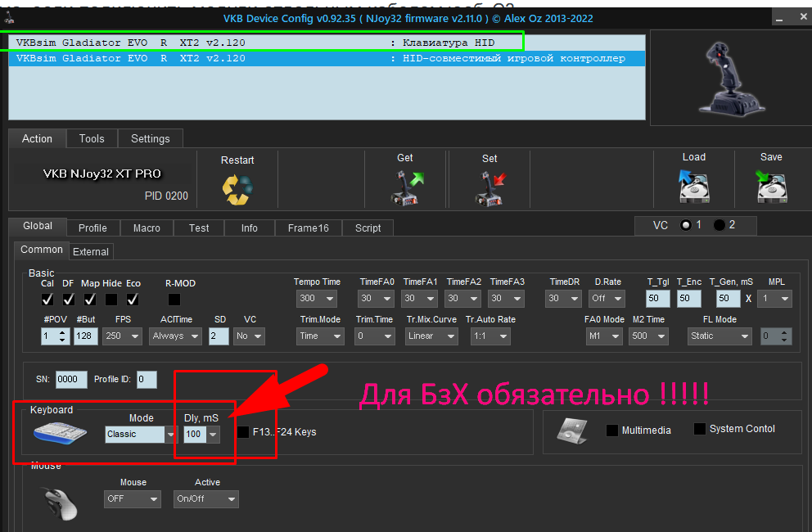812x532 pixels.
Task: Open the Tr.Mix.Curve dropdown
Action: pyautogui.click(x=431, y=336)
